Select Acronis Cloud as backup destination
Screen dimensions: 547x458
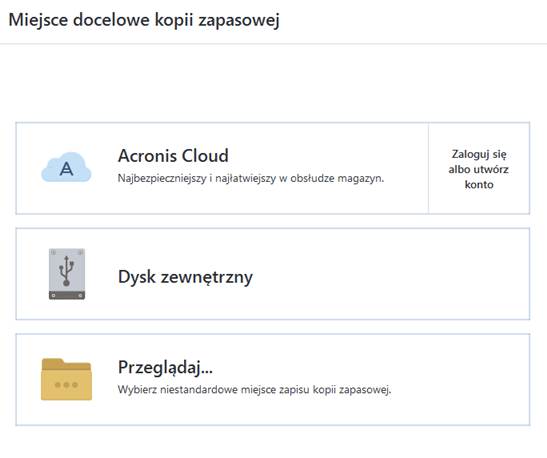(x=222, y=168)
